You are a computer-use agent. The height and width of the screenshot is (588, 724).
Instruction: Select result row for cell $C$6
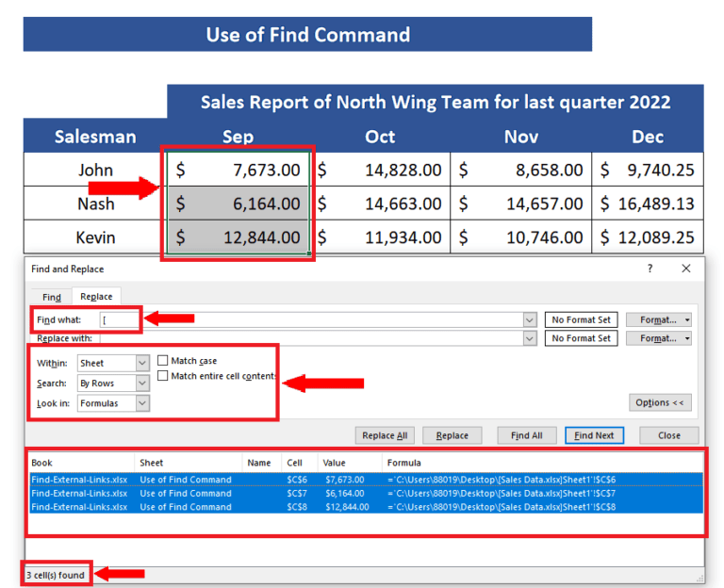366,480
